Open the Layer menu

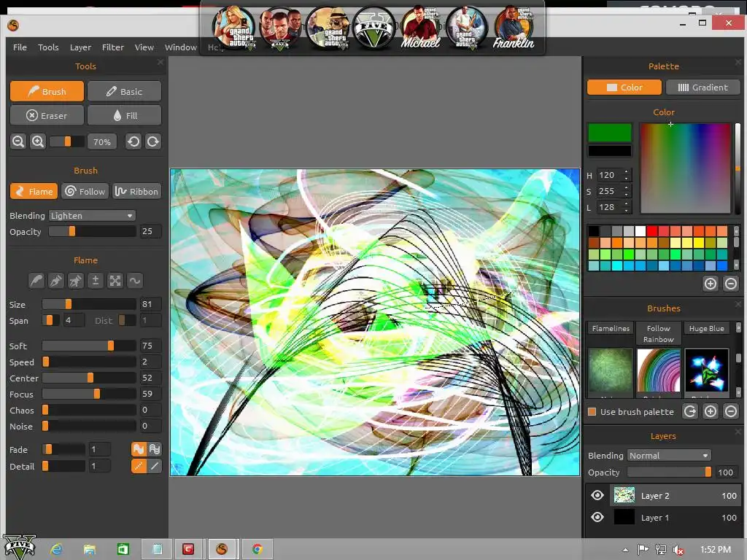coord(80,47)
